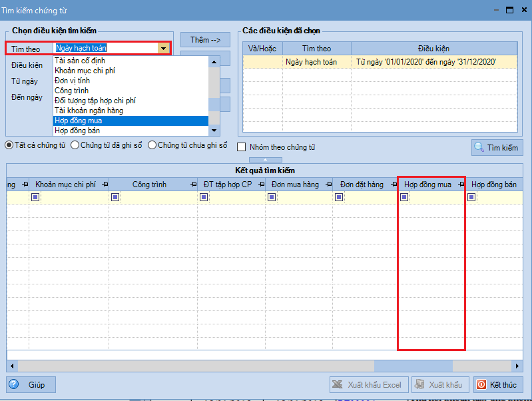Screen dimensions: 532x401
Task: Click the filter icon under Khoản mục chi phí
Action: 35,197
